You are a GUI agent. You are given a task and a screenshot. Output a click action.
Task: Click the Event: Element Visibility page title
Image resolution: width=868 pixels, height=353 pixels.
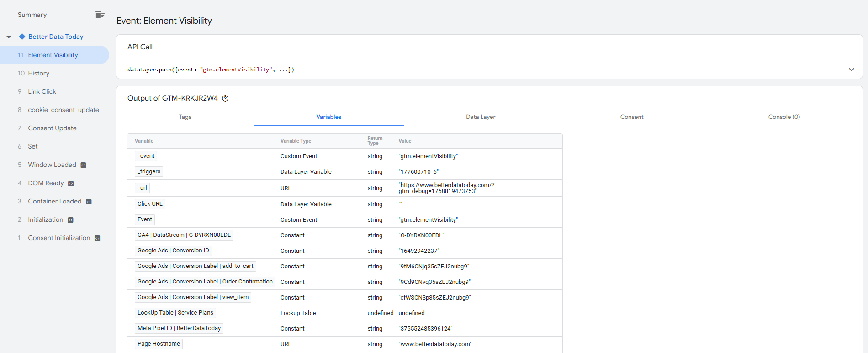pos(164,21)
